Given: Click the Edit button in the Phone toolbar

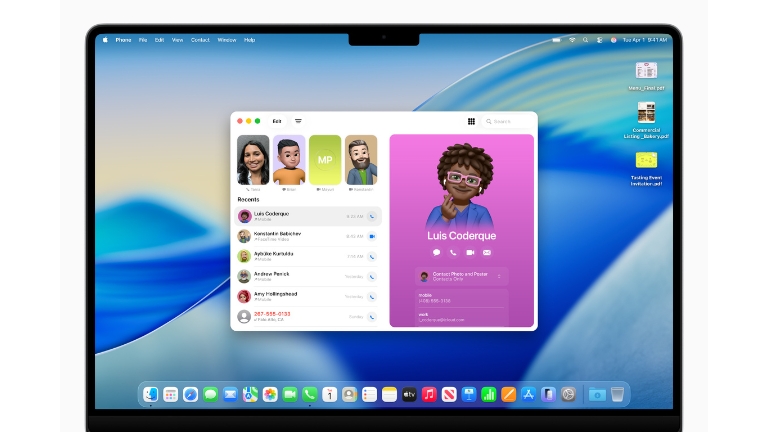Looking at the screenshot, I should click(277, 121).
